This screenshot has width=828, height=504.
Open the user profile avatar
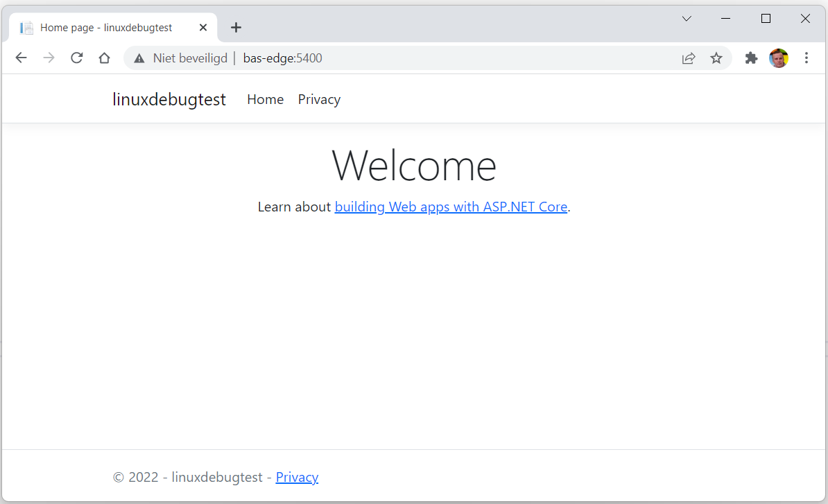click(x=779, y=58)
